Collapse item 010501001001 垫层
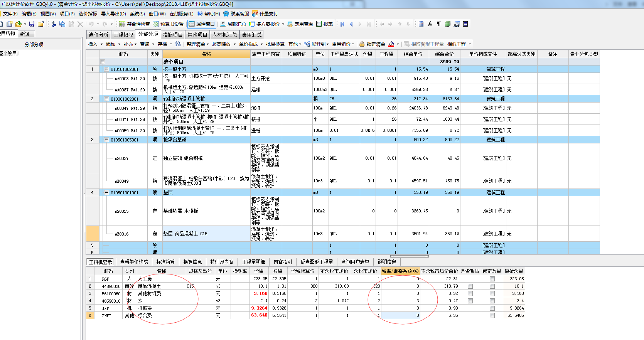Viewport: 644px width, 340px height. click(107, 193)
